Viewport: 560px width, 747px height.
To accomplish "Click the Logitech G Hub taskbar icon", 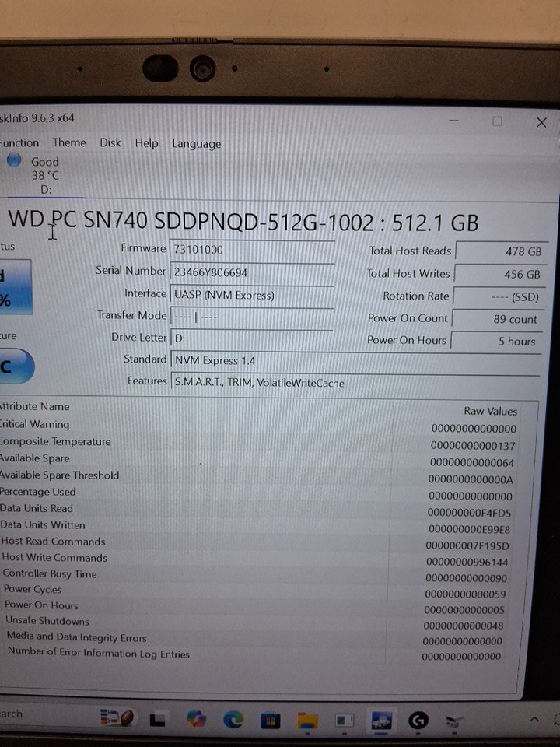I will 418,721.
